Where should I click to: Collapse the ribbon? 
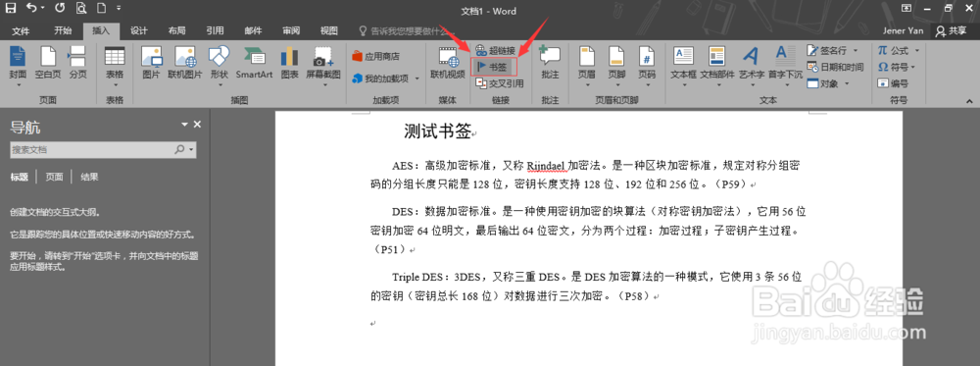(969, 101)
